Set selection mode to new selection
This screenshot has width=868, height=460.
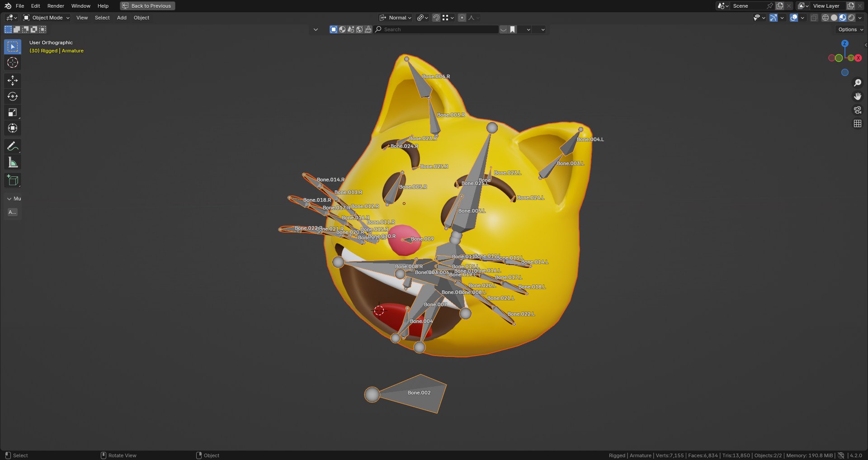pyautogui.click(x=8, y=29)
